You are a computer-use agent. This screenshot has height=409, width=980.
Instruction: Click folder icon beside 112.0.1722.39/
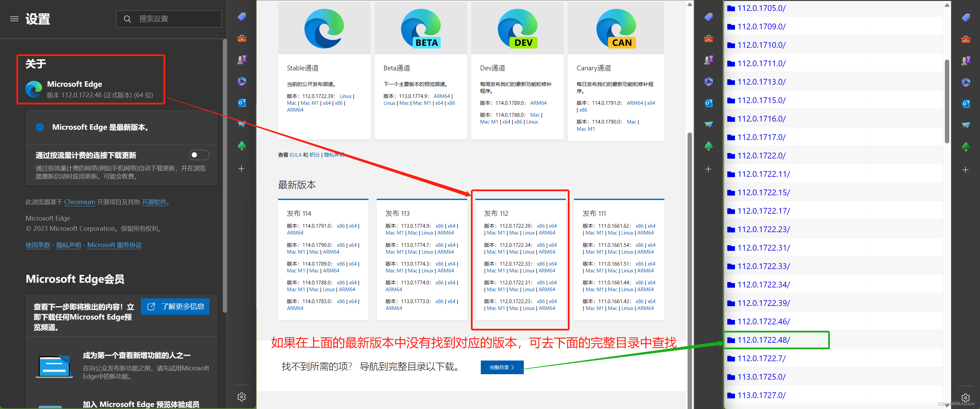coord(731,303)
